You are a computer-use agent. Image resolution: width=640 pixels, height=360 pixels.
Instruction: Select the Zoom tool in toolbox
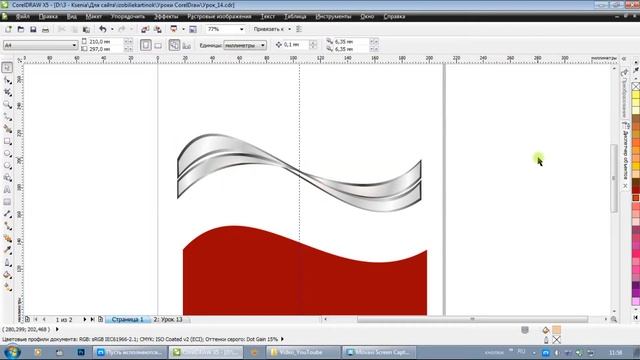7,104
